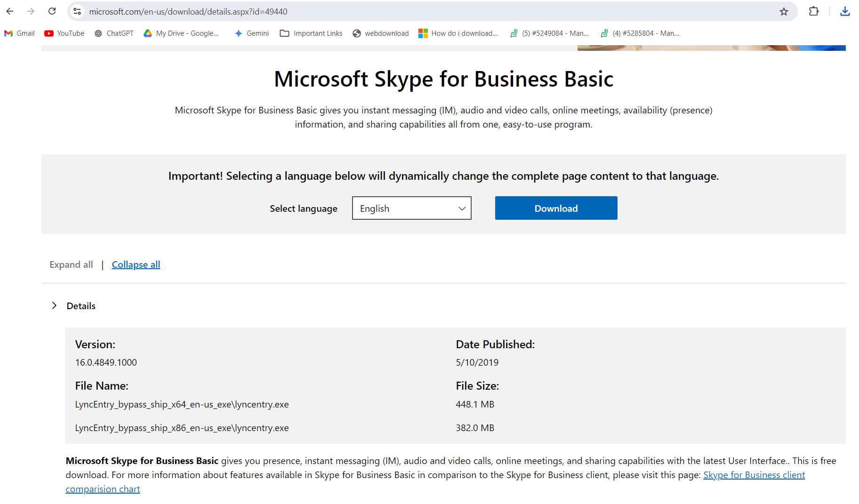Viewport: 859px width, 504px height.
Task: Open the browser extensions menu
Action: tap(814, 11)
